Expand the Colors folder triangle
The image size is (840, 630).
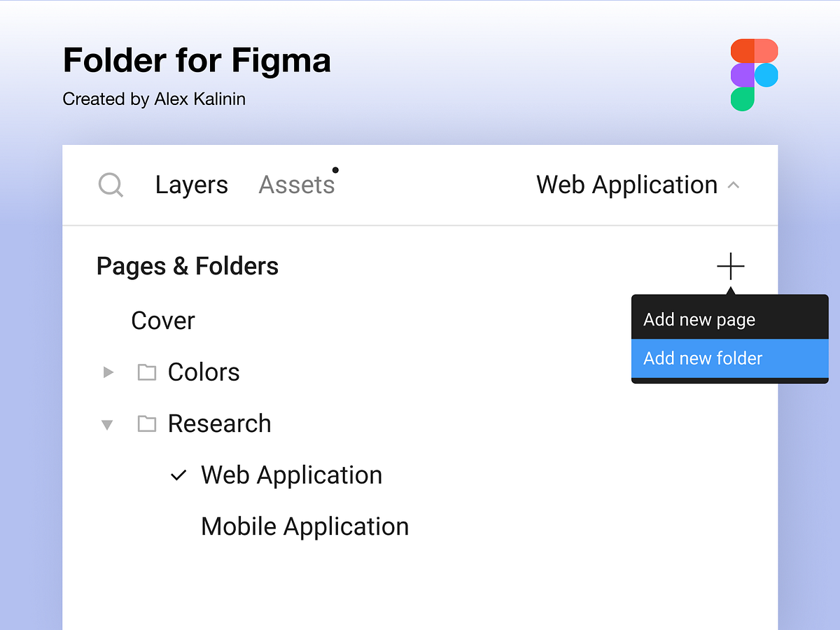[108, 372]
